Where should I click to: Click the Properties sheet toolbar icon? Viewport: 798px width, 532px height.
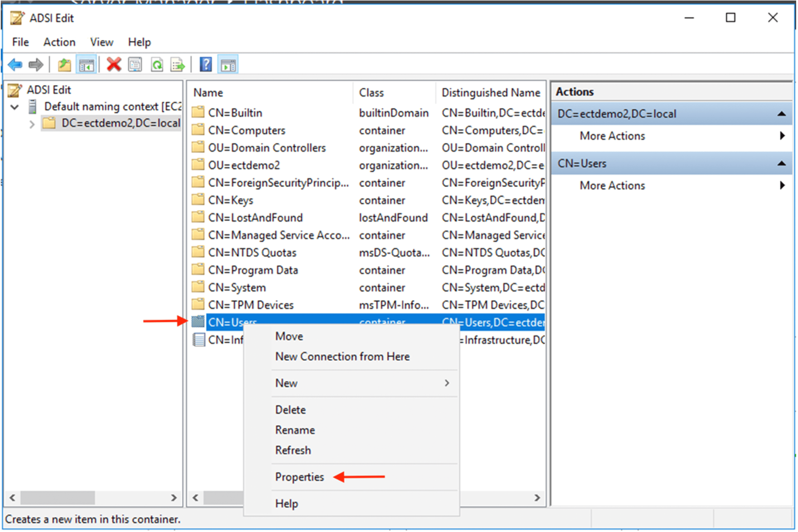click(135, 64)
